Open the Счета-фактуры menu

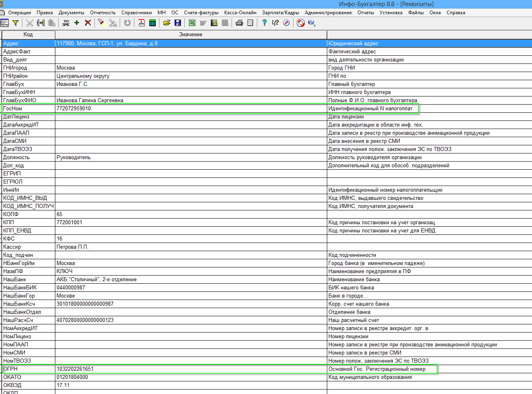pos(201,13)
